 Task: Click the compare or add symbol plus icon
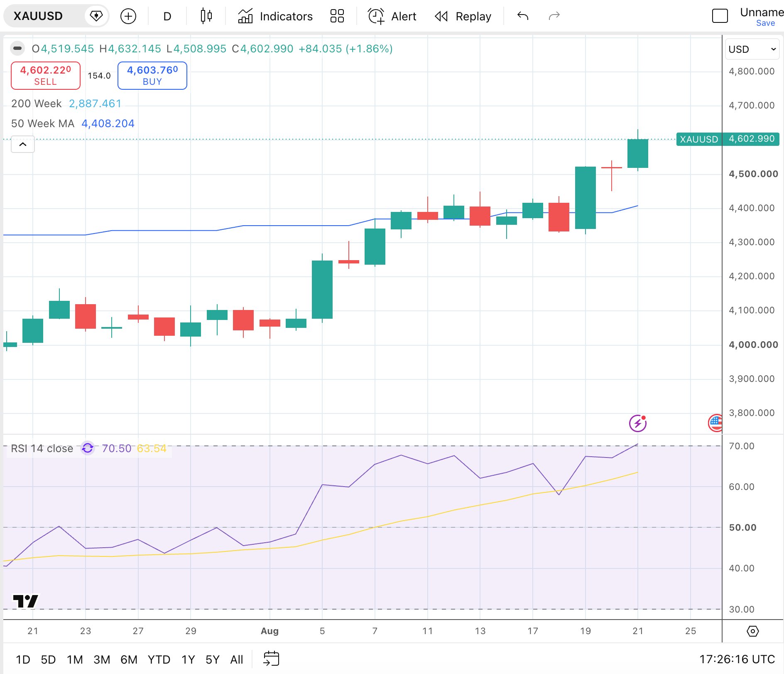(128, 16)
